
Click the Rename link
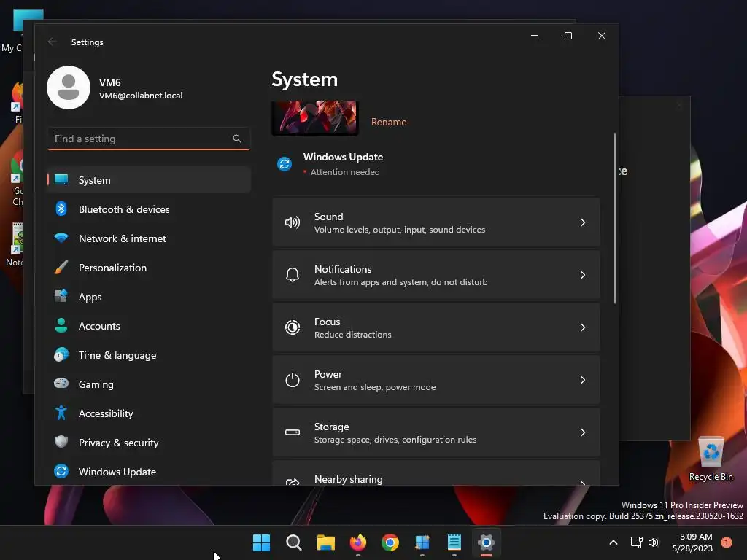pos(389,122)
